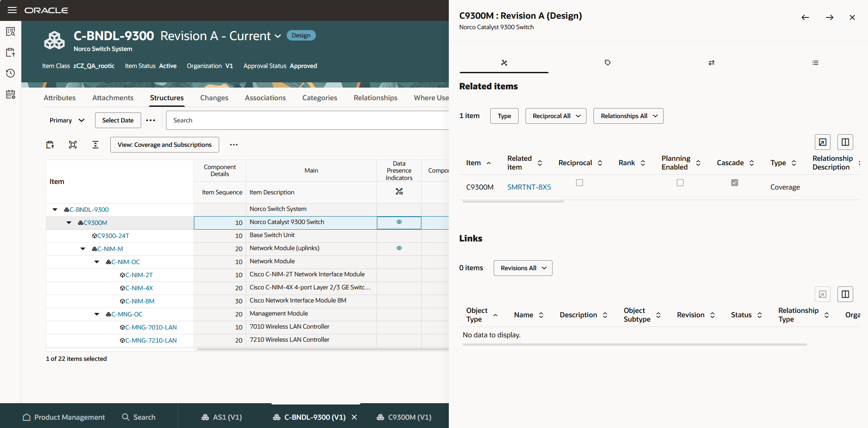Screen dimensions: 868x428
Task: Select the related items structure tab icon
Action: click(x=504, y=63)
